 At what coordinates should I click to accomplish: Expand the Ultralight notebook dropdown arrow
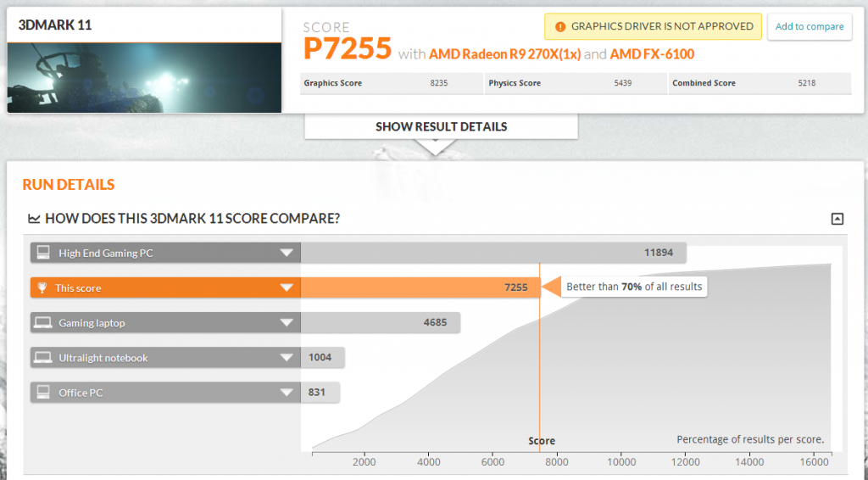pos(287,358)
